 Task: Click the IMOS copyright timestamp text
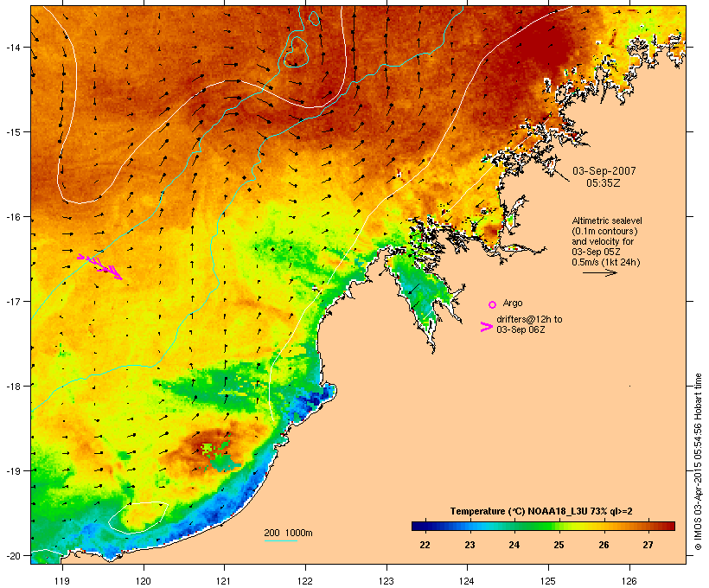[x=698, y=462]
